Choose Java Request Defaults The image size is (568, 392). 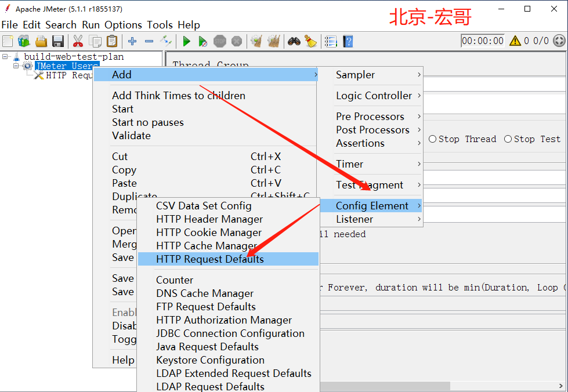[228, 347]
